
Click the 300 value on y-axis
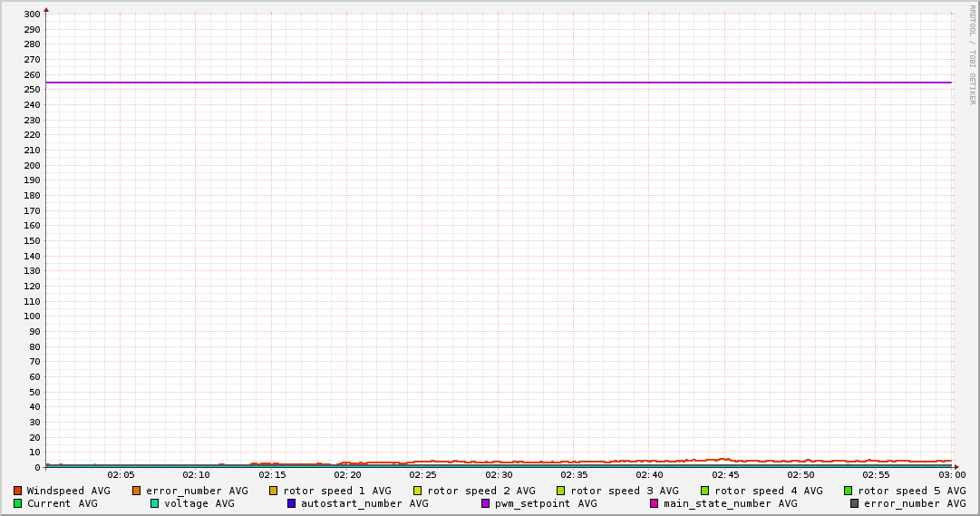(32, 14)
